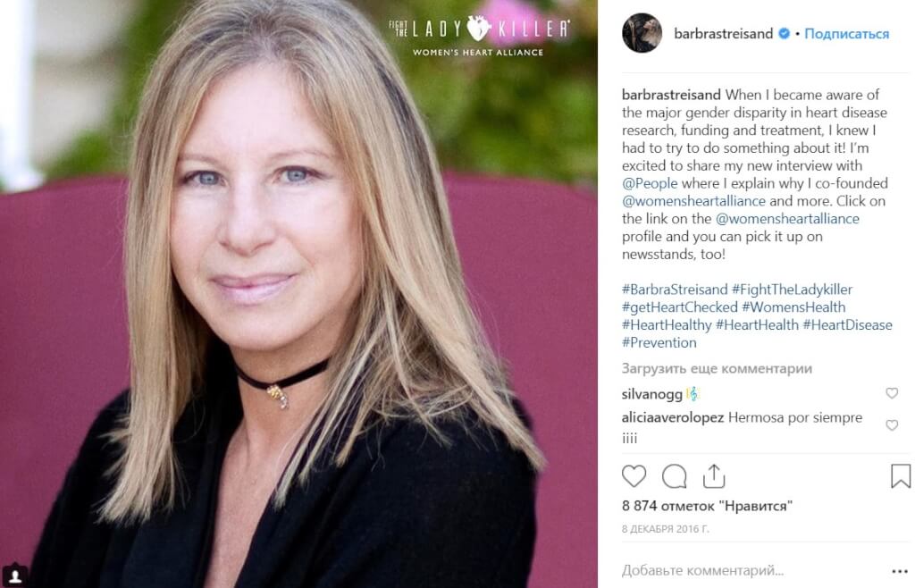
Task: Open silvanogg commenter profile
Action: pos(651,394)
